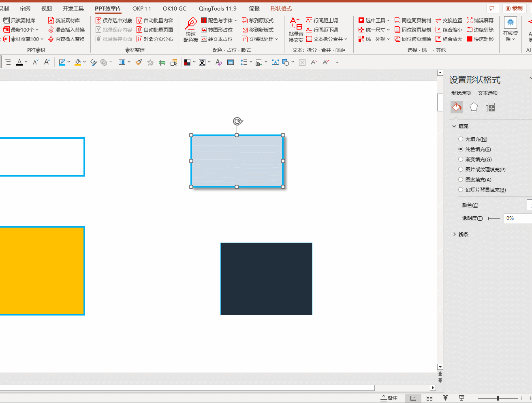Click the 快速配色板 quick color palette icon
Viewport: 532px width, 403px height.
[x=191, y=30]
